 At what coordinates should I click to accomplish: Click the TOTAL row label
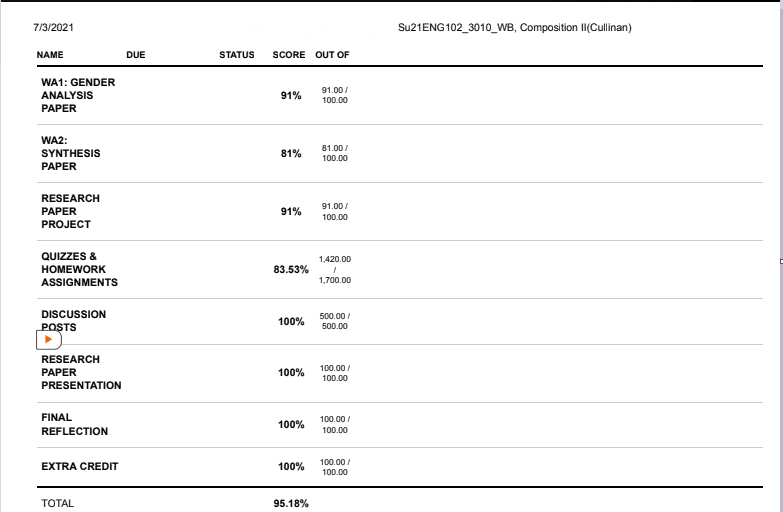(x=57, y=503)
